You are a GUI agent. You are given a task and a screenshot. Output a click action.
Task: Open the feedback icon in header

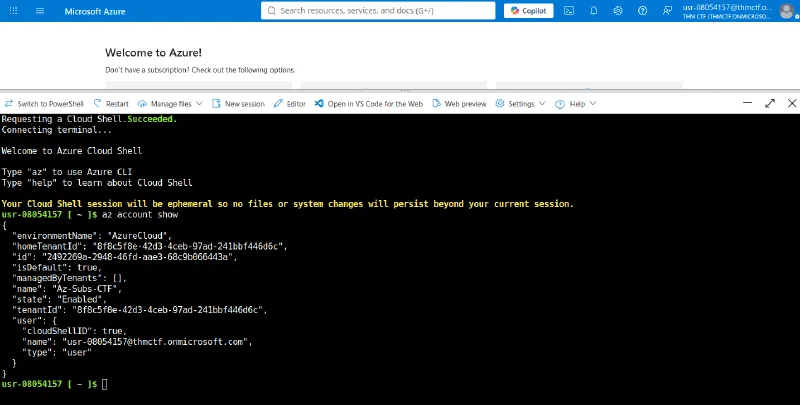pyautogui.click(x=667, y=11)
